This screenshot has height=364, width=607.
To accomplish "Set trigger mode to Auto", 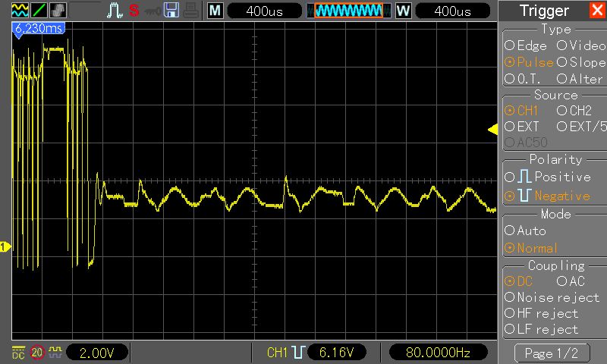I will [525, 231].
